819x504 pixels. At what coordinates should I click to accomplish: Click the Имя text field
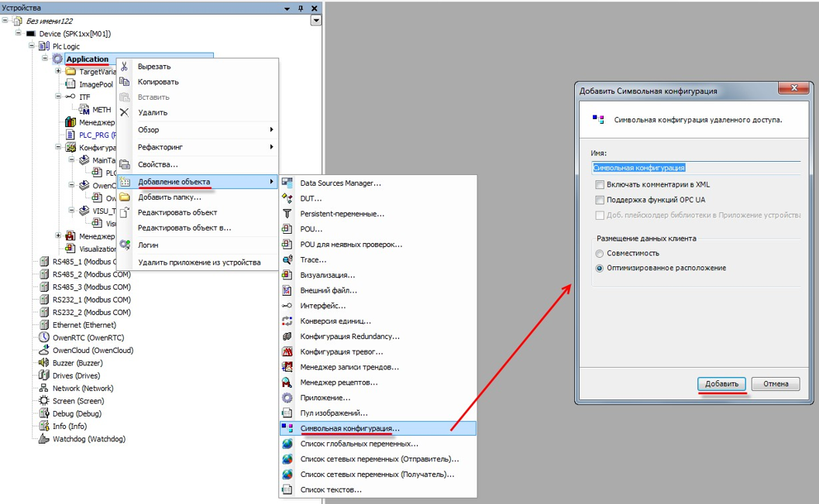695,167
